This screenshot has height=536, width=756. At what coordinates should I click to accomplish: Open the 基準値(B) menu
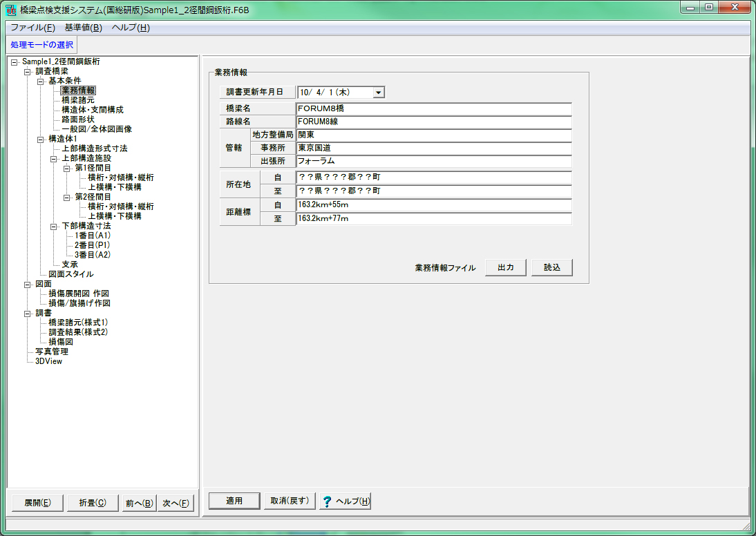[x=84, y=28]
